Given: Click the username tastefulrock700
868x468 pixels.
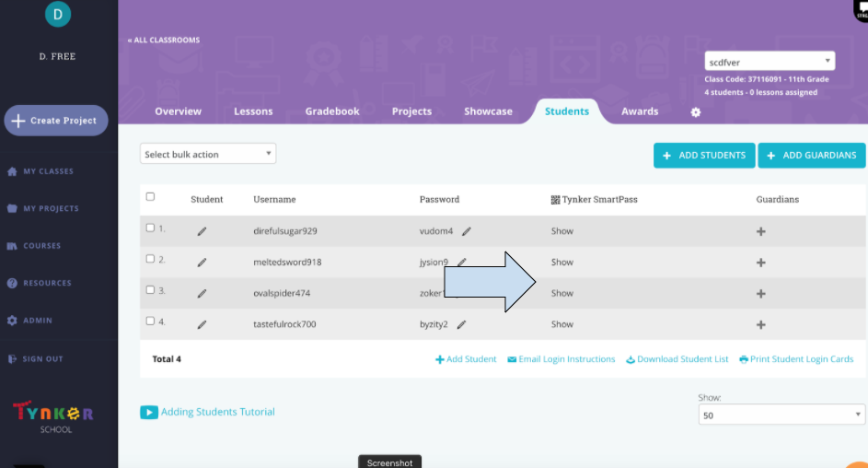Looking at the screenshot, I should point(284,324).
